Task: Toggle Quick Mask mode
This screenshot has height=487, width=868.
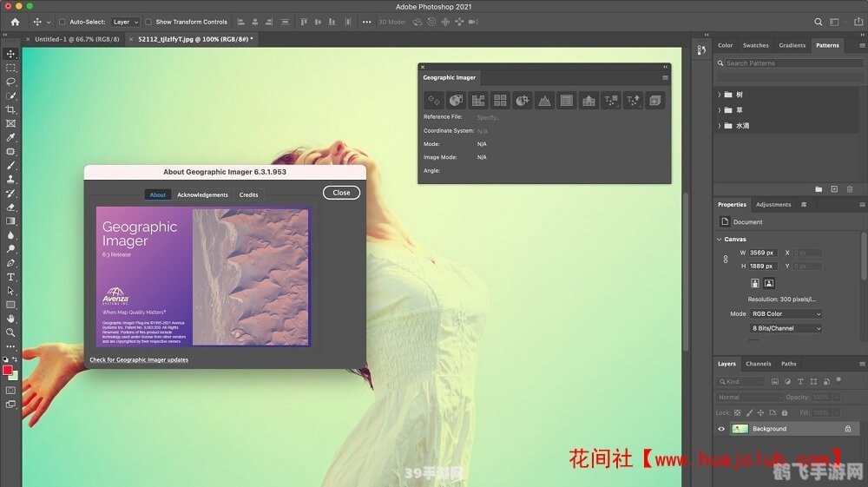Action: (10, 390)
